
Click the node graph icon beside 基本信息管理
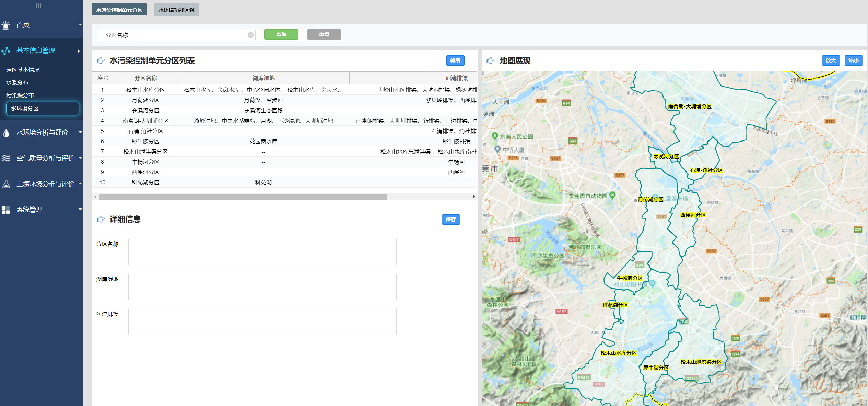point(6,51)
